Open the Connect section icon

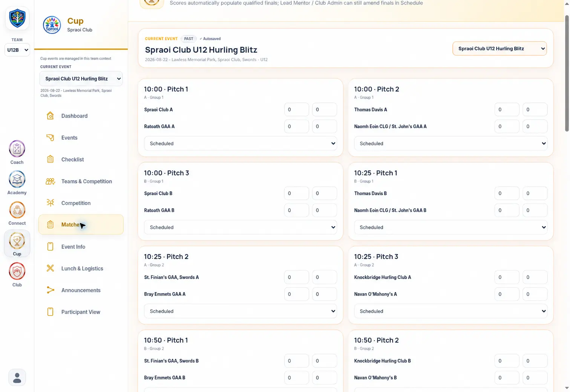point(17,210)
